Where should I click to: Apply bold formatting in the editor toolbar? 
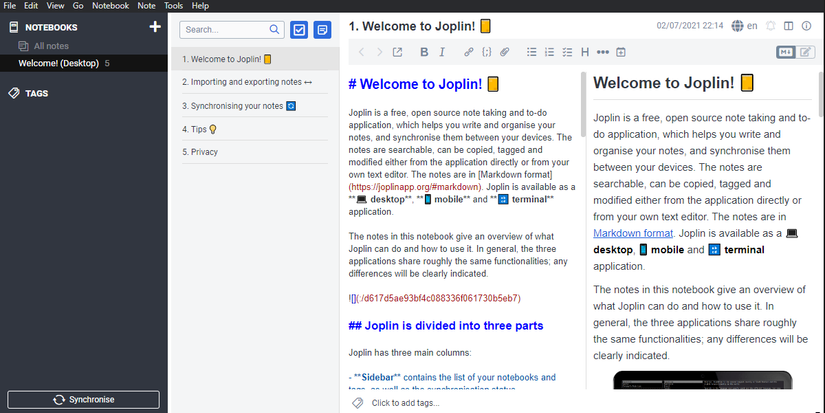tap(424, 52)
